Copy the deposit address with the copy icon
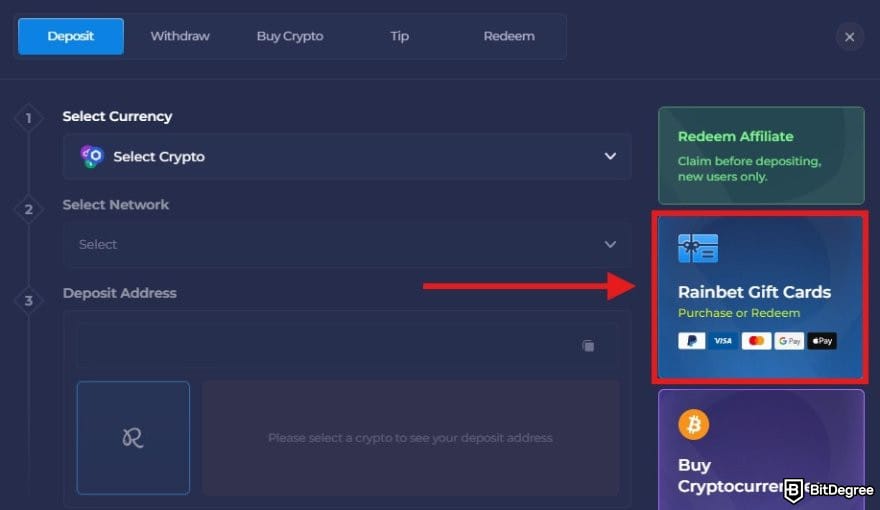This screenshot has width=880, height=510. coord(588,346)
